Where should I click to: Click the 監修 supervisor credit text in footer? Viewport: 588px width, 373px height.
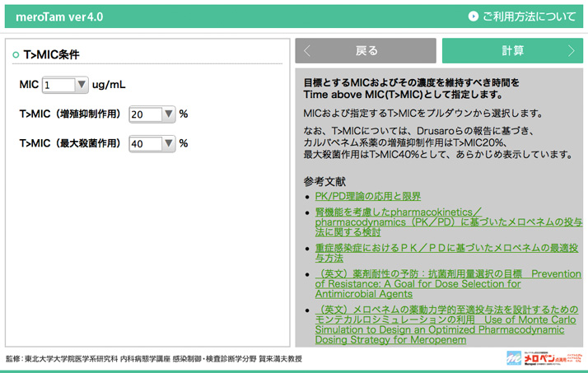click(154, 359)
